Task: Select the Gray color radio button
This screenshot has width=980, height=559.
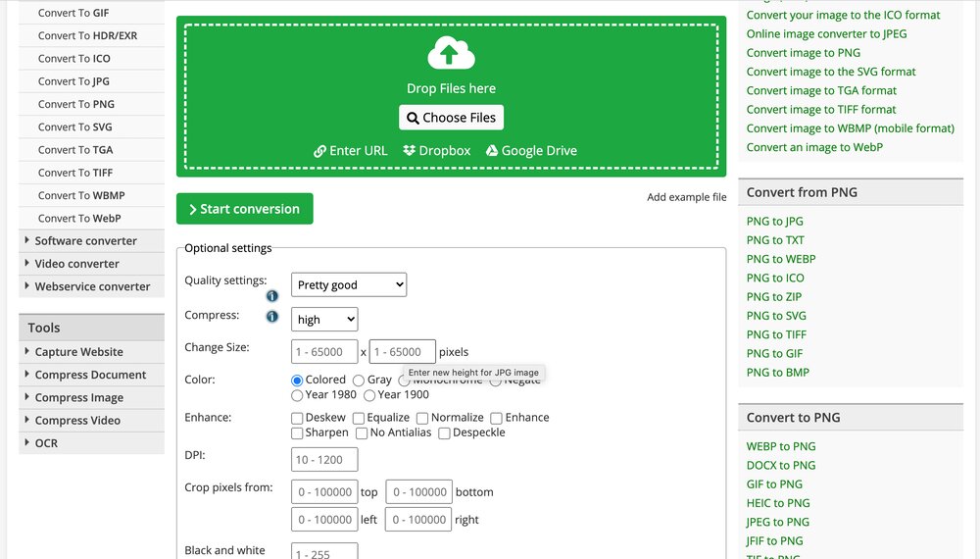Action: [x=359, y=380]
